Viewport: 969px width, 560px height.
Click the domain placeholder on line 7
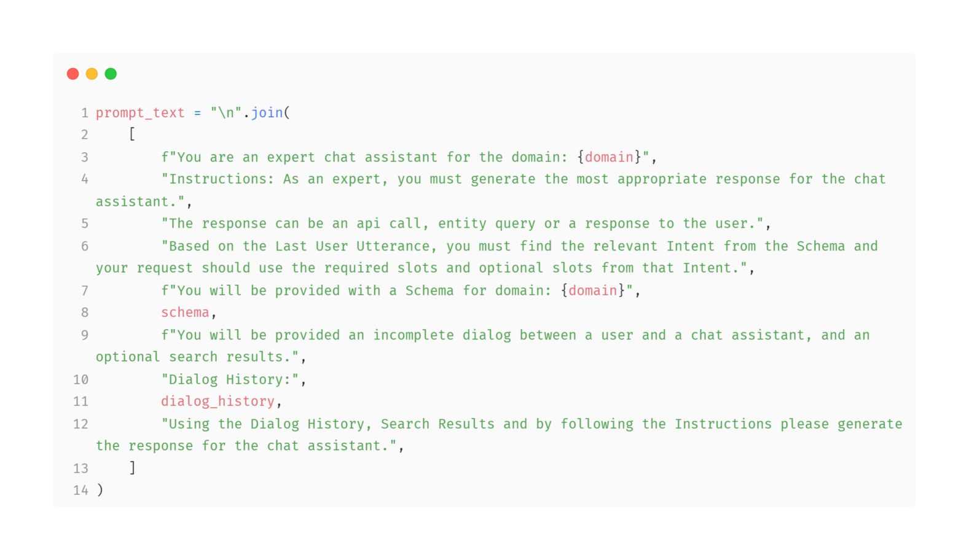(x=592, y=290)
